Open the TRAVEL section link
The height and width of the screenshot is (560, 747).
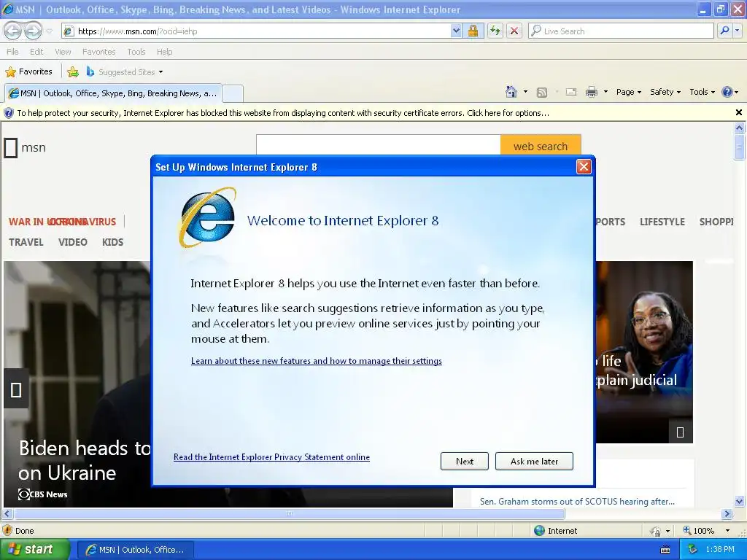[26, 242]
